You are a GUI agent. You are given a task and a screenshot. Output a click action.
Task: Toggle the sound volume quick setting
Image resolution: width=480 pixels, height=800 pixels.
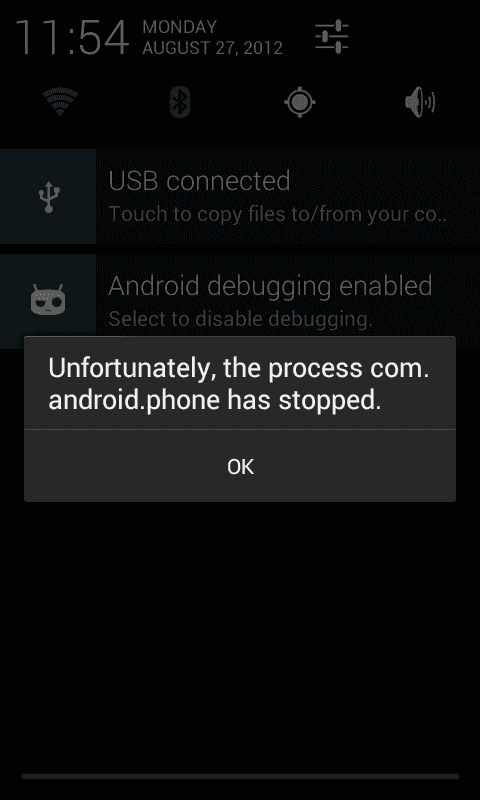coord(420,102)
